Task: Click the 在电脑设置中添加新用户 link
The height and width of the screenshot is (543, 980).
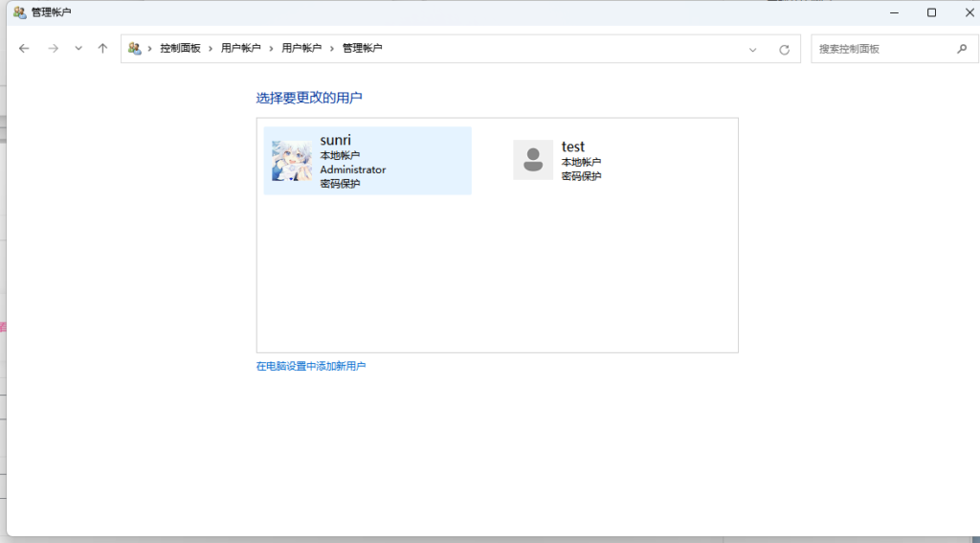Action: pyautogui.click(x=310, y=367)
